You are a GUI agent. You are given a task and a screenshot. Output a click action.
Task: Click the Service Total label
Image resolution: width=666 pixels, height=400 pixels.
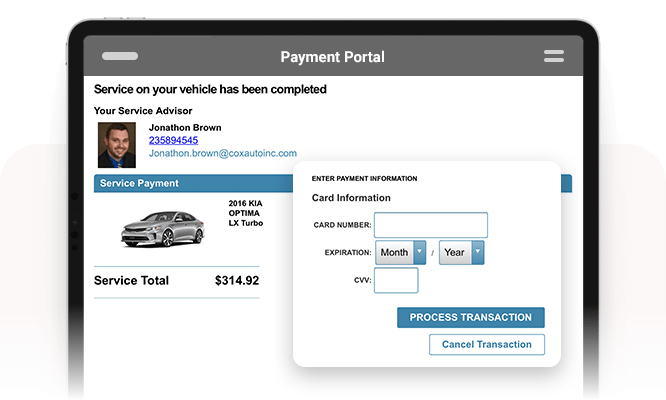coord(131,281)
